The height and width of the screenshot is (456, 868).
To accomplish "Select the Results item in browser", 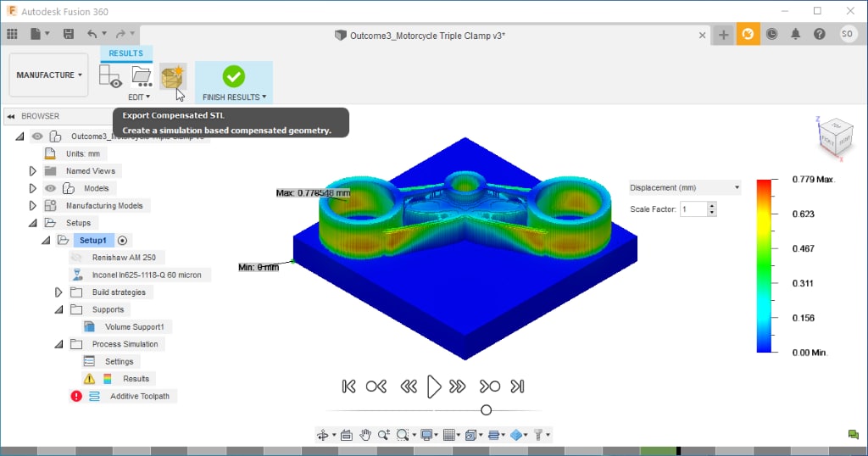I will click(136, 379).
